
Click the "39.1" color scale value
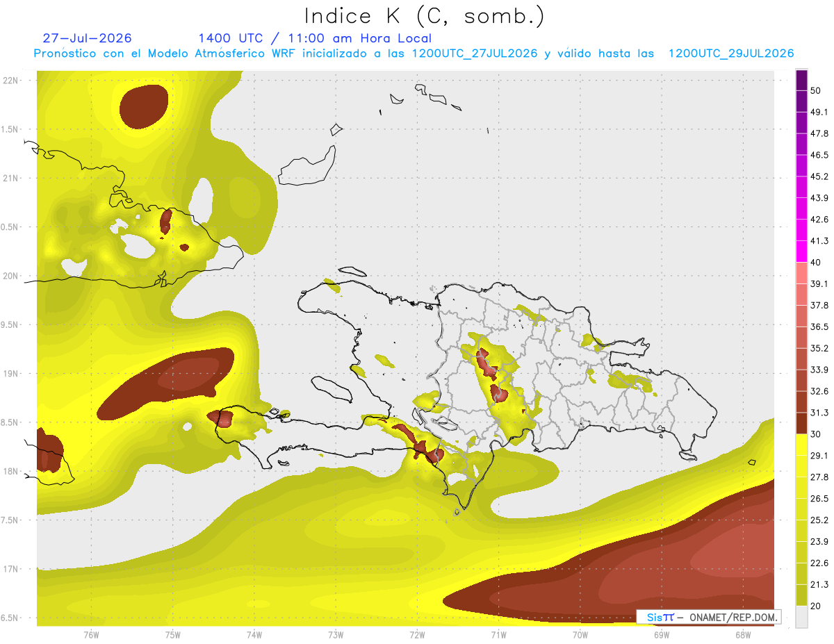[x=819, y=283]
